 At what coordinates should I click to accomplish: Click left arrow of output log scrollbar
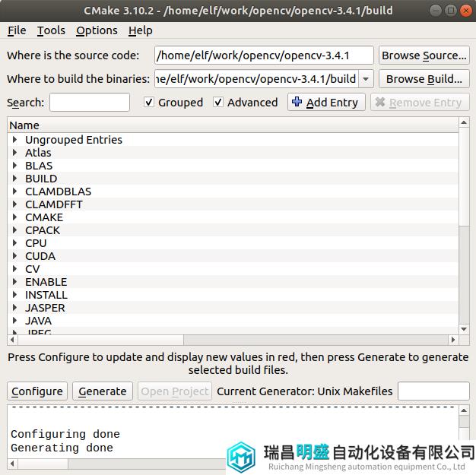click(12, 464)
